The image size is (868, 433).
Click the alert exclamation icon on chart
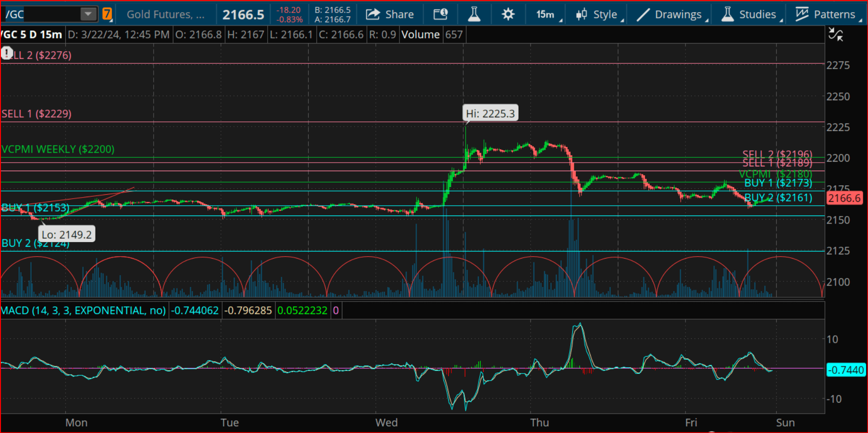tap(7, 53)
